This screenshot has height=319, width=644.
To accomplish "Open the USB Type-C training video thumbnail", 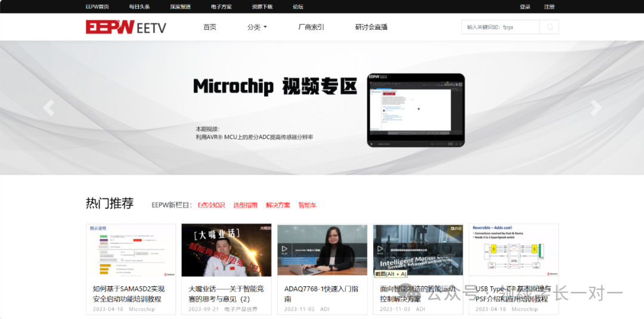I will 514,250.
